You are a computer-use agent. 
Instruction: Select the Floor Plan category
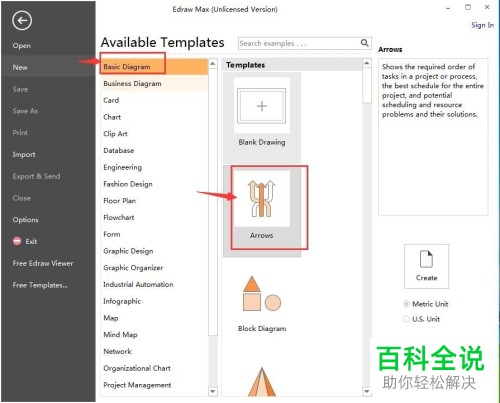pyautogui.click(x=119, y=201)
